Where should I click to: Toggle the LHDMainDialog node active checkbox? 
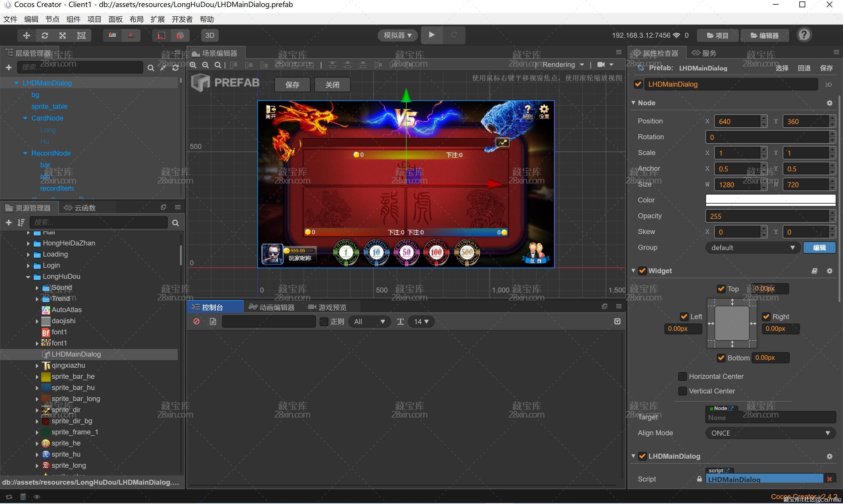[638, 84]
